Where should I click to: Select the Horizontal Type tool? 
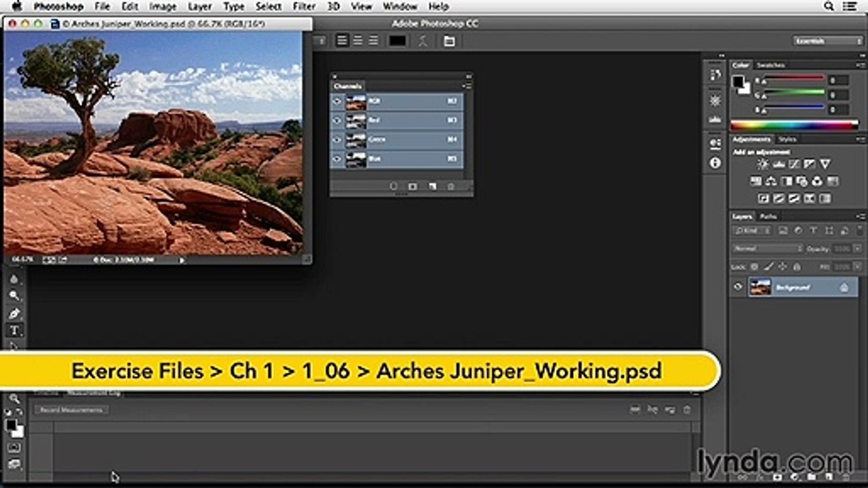coord(14,331)
